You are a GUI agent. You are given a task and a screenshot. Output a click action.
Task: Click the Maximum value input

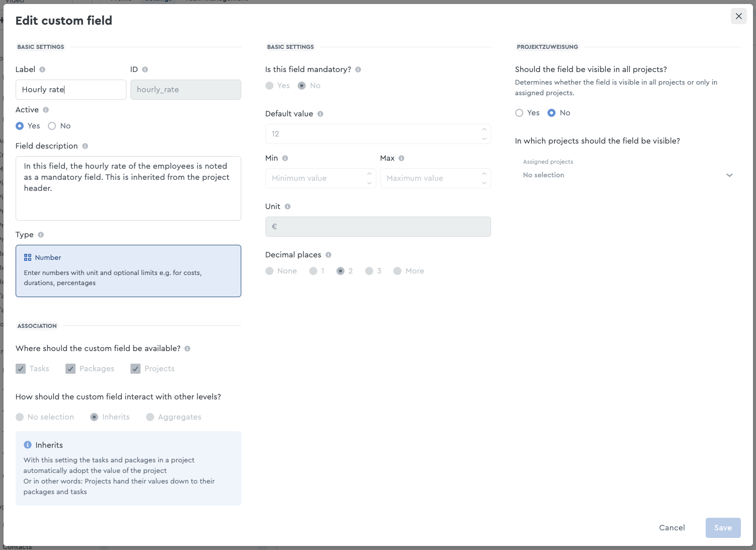click(x=436, y=178)
